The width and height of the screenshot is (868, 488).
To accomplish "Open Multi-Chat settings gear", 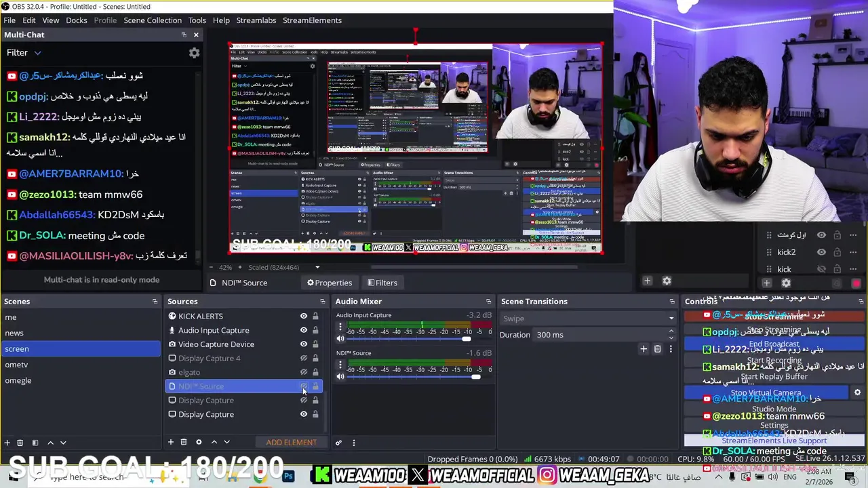I will click(194, 52).
